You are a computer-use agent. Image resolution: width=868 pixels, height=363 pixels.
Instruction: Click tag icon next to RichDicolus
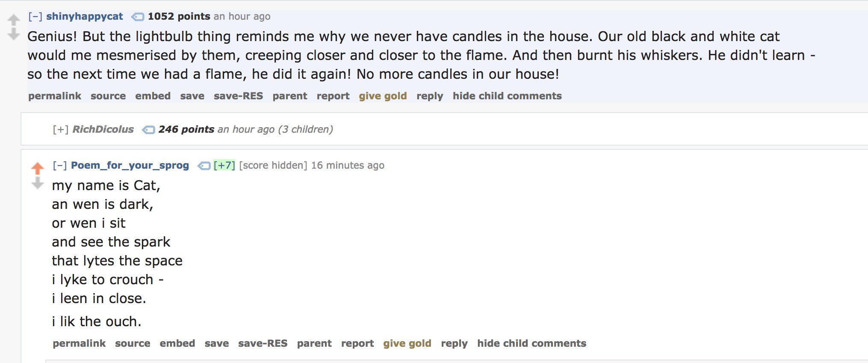148,130
